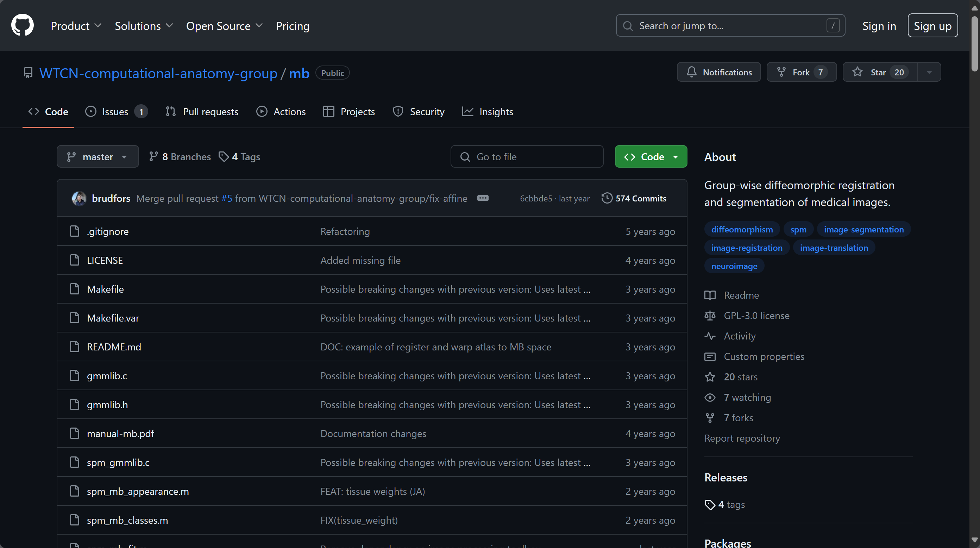Click the tag icon beside 4 Tags
This screenshot has height=548, width=980.
click(223, 157)
